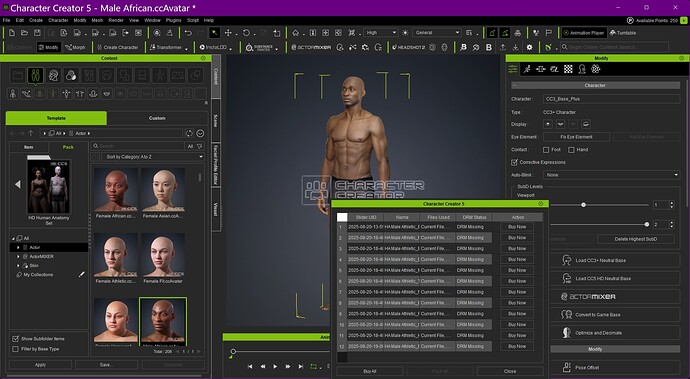Click the Buy All button
The height and width of the screenshot is (379, 690).
tap(370, 371)
